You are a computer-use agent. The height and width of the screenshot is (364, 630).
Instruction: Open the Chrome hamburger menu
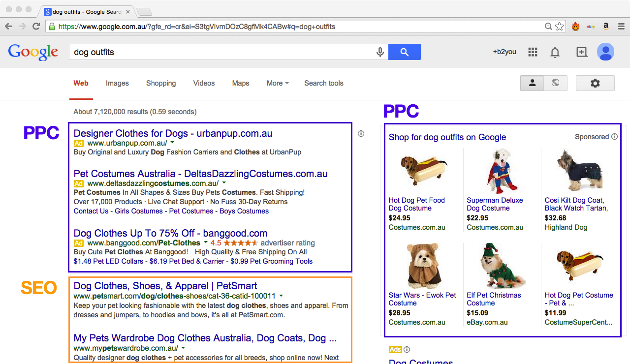[x=622, y=27]
